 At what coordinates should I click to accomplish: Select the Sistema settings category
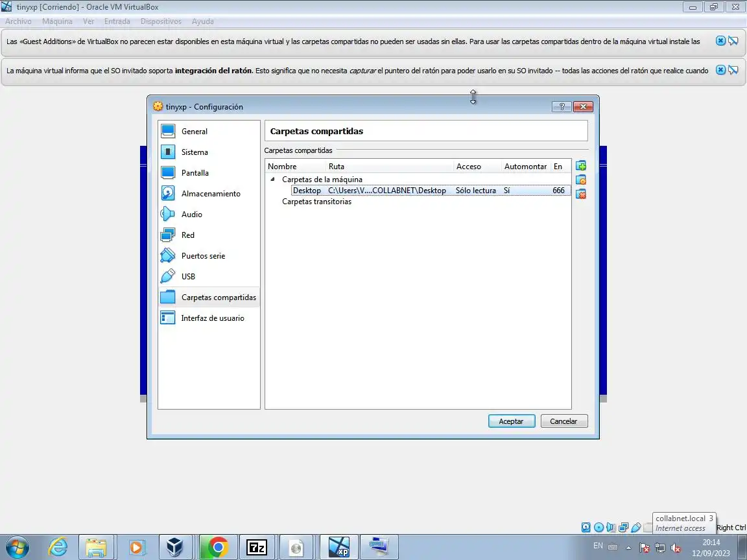pyautogui.click(x=209, y=152)
